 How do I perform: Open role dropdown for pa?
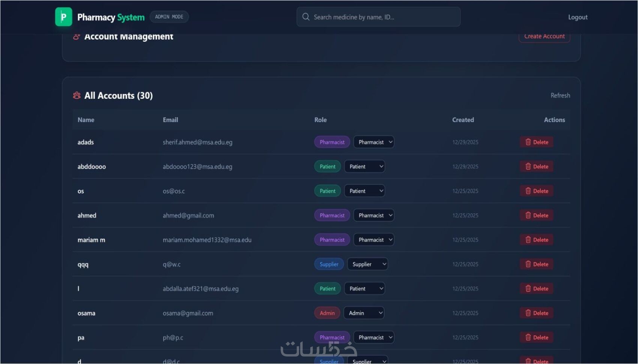374,337
